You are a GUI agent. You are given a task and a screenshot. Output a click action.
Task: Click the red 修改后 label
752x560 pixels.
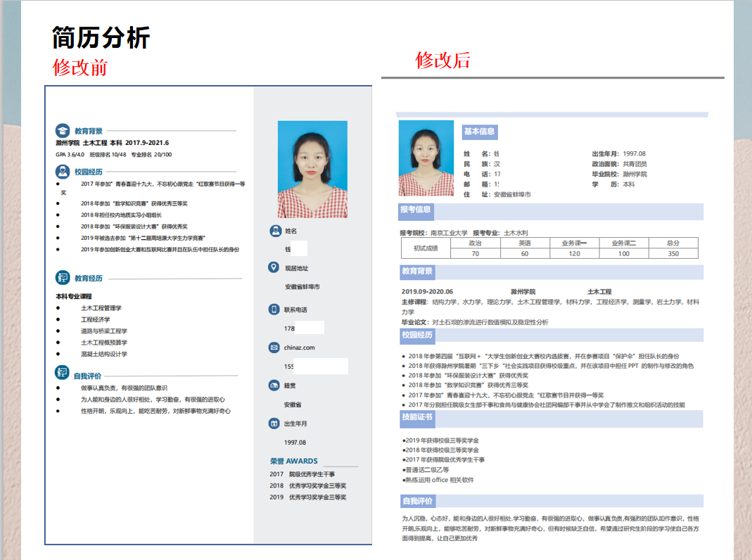point(442,61)
